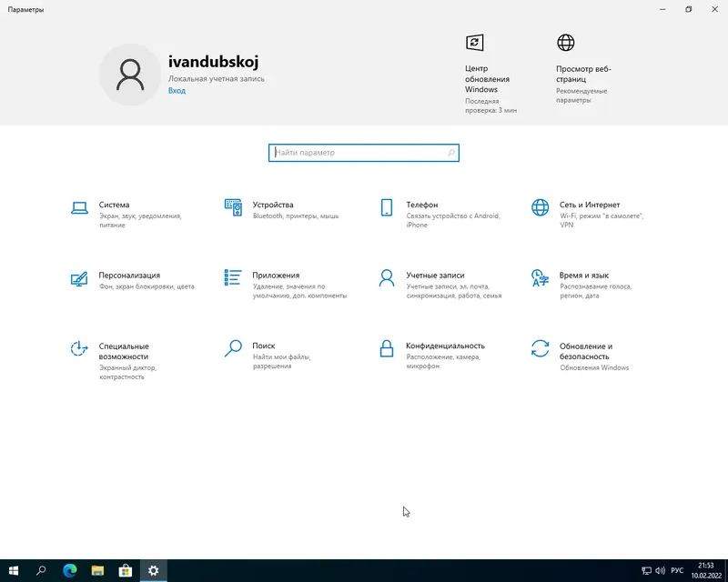Launch Microsoft Edge from taskbar
This screenshot has height=582, width=728.
[x=70, y=570]
